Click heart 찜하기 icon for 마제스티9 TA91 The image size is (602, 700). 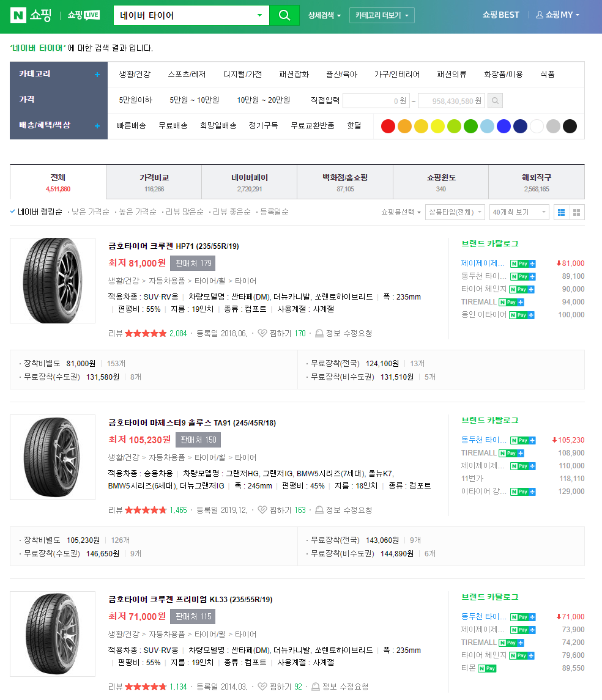(x=262, y=510)
